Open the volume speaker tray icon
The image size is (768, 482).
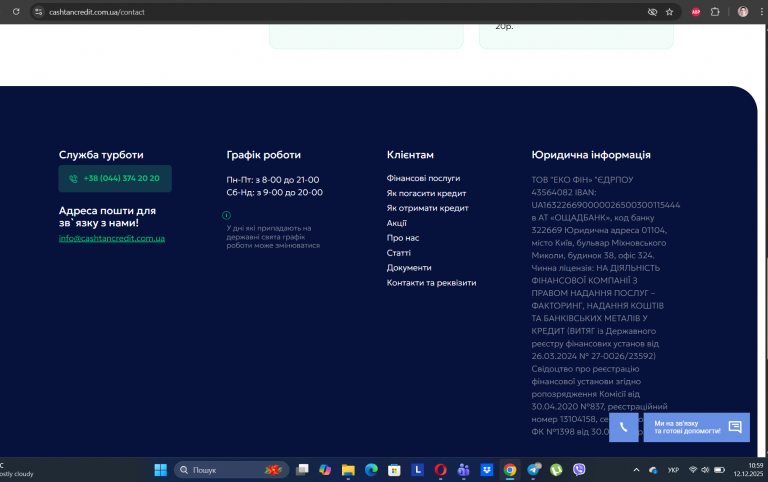tap(705, 470)
